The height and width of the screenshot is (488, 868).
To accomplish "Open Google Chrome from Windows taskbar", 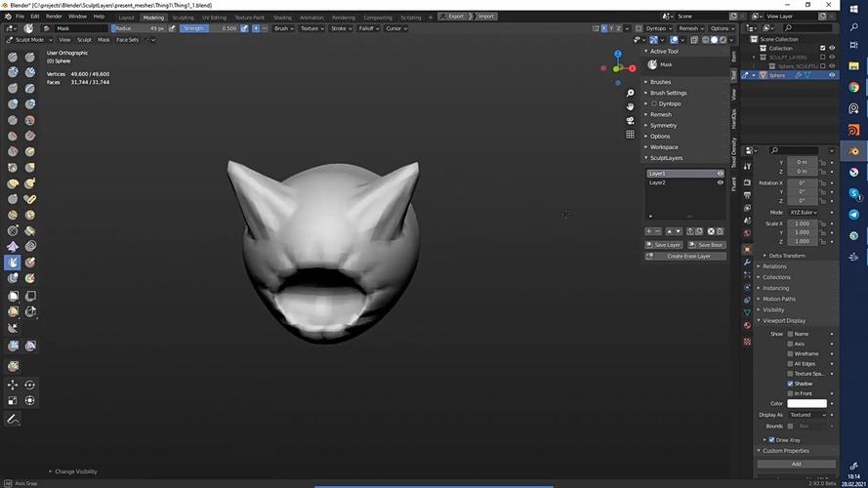I will click(853, 88).
